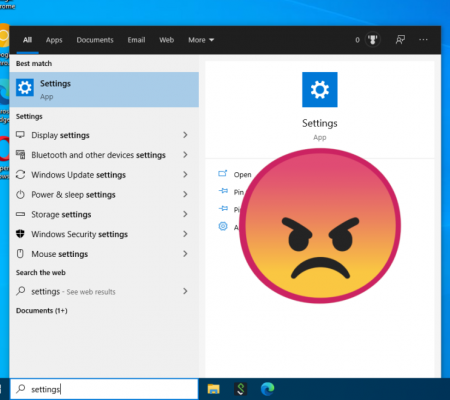Click the Open action icon in preview pane

click(223, 174)
